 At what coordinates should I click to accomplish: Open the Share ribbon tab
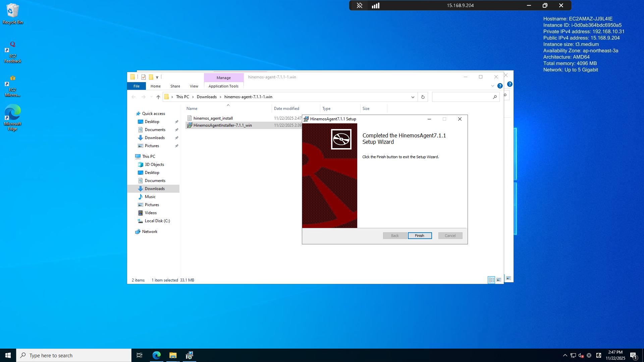175,86
